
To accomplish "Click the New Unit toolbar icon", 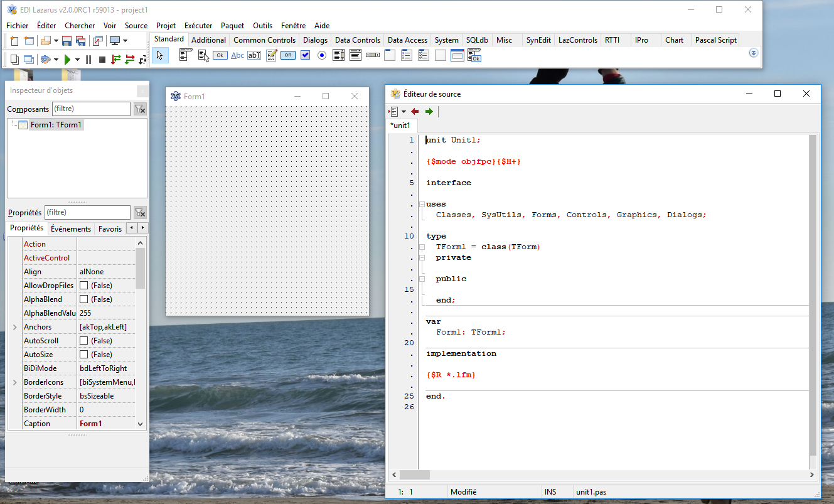I will pyautogui.click(x=14, y=41).
